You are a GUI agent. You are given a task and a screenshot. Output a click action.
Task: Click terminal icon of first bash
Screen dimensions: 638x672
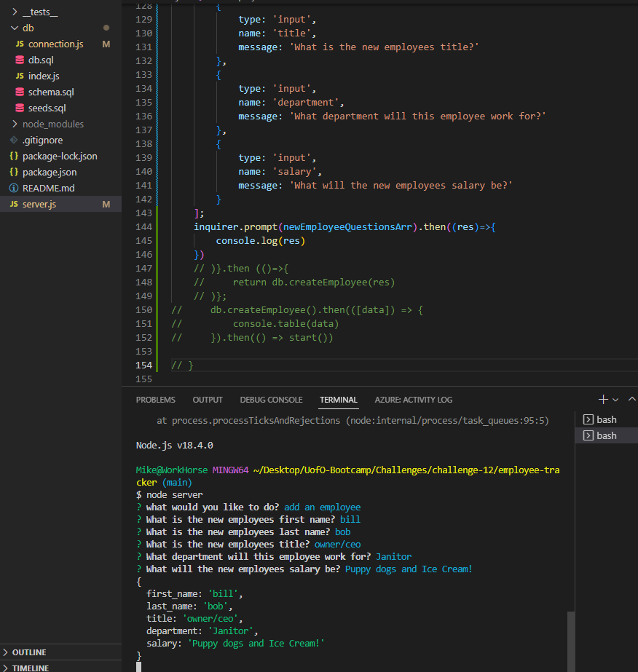(588, 420)
